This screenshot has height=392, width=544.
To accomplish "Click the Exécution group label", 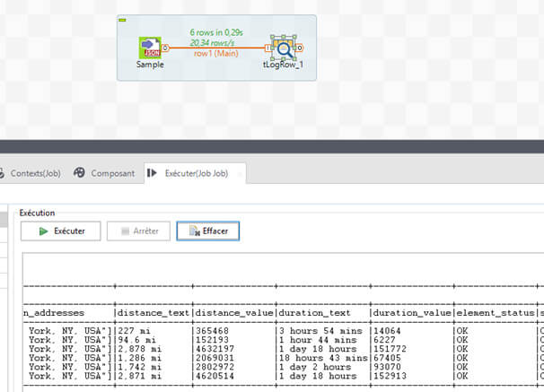I will click(x=37, y=213).
